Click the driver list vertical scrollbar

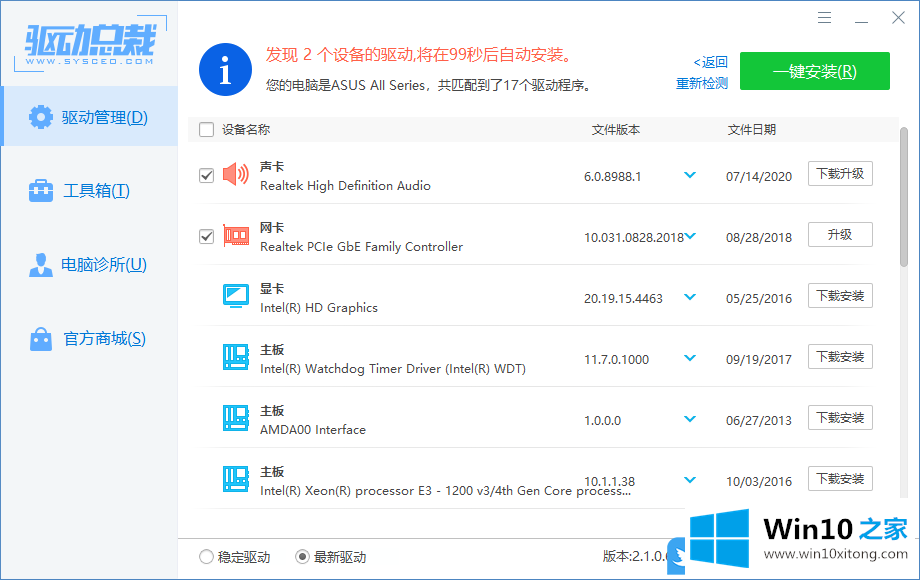pos(904,196)
